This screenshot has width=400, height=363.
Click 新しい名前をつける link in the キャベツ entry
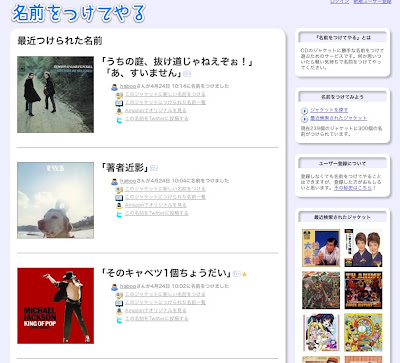pyautogui.click(x=165, y=294)
